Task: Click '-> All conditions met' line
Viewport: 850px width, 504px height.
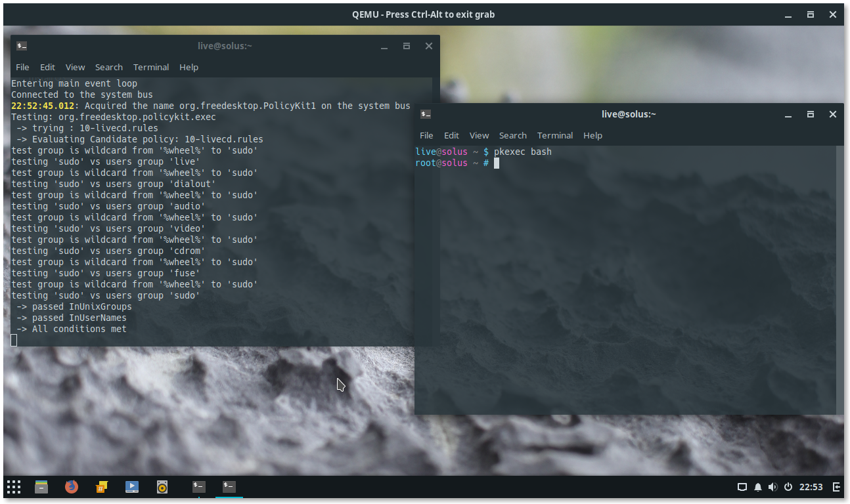Action: point(72,329)
